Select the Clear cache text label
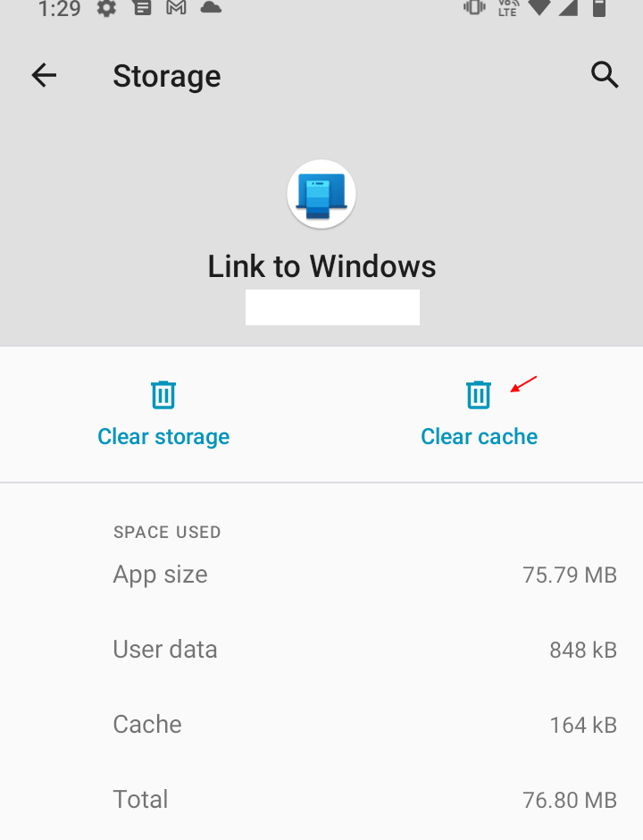Image resolution: width=643 pixels, height=840 pixels. 479,436
